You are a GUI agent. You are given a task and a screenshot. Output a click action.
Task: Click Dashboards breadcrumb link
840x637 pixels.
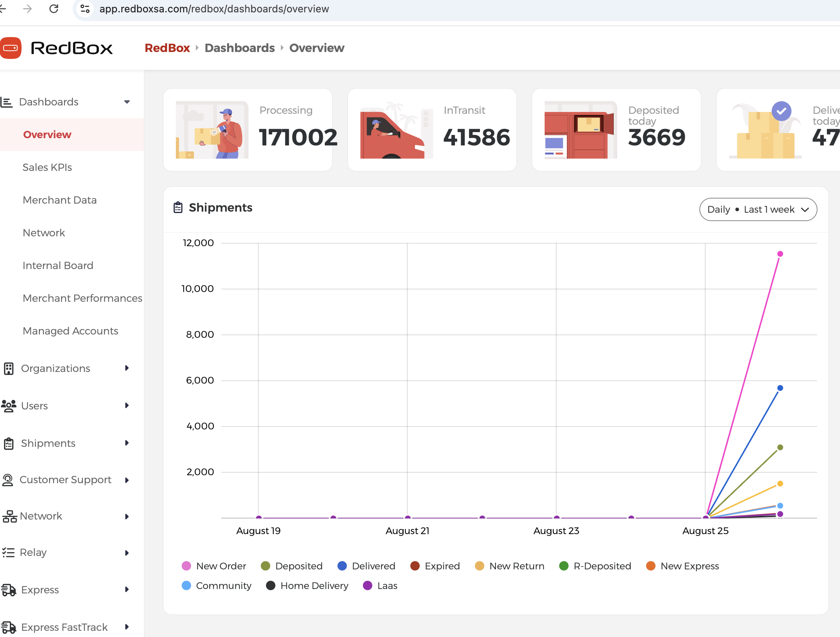click(x=240, y=48)
